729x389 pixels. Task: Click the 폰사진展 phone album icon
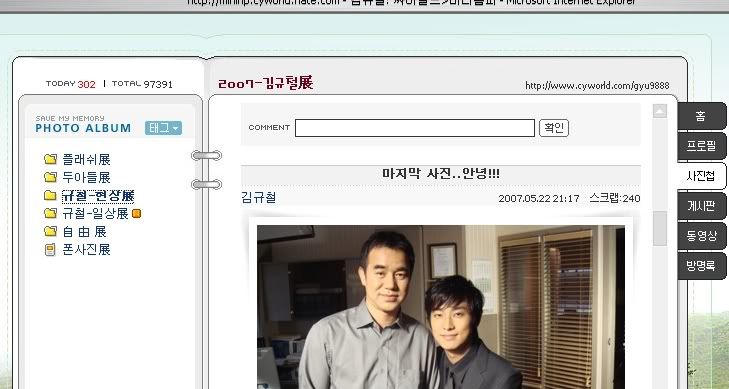(50, 250)
